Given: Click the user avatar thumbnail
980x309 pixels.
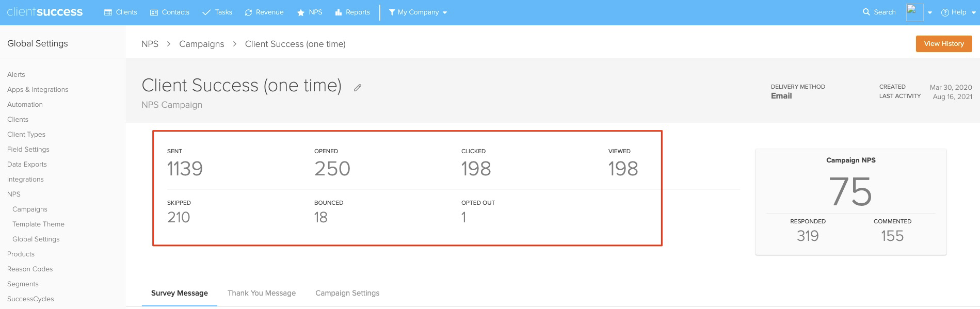Looking at the screenshot, I should click(x=914, y=12).
